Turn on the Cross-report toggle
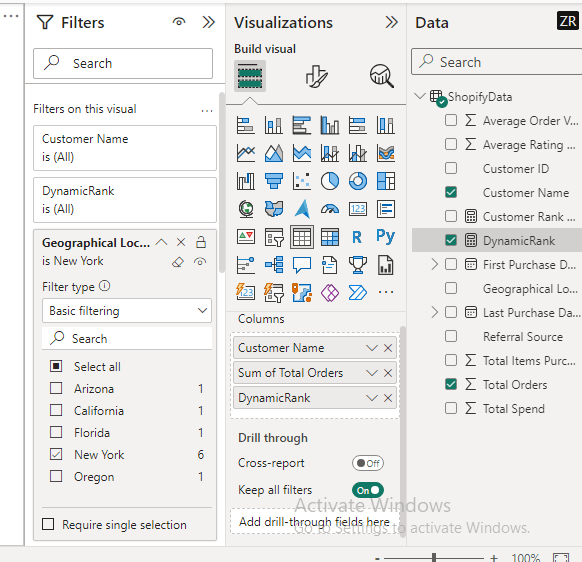 (367, 463)
